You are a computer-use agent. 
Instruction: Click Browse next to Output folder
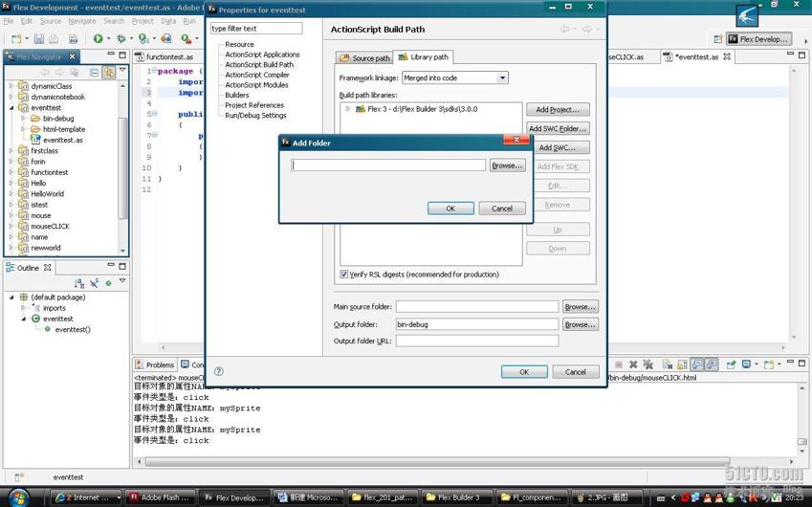pyautogui.click(x=580, y=324)
